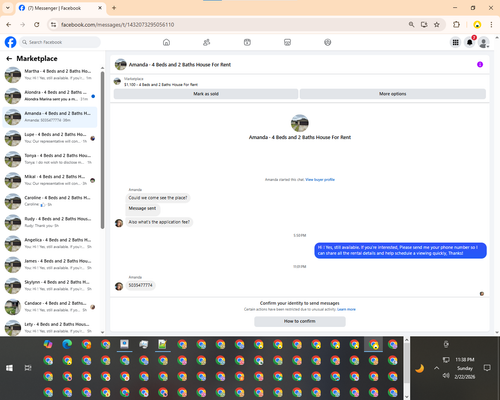Open Chrome three-dot menu
The height and width of the screenshot is (400, 500).
pos(491,25)
